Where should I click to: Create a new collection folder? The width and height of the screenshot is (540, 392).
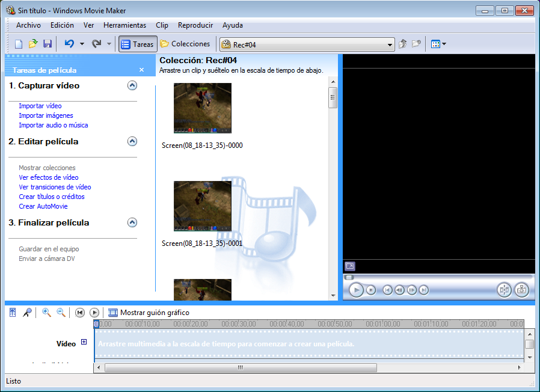tap(416, 44)
